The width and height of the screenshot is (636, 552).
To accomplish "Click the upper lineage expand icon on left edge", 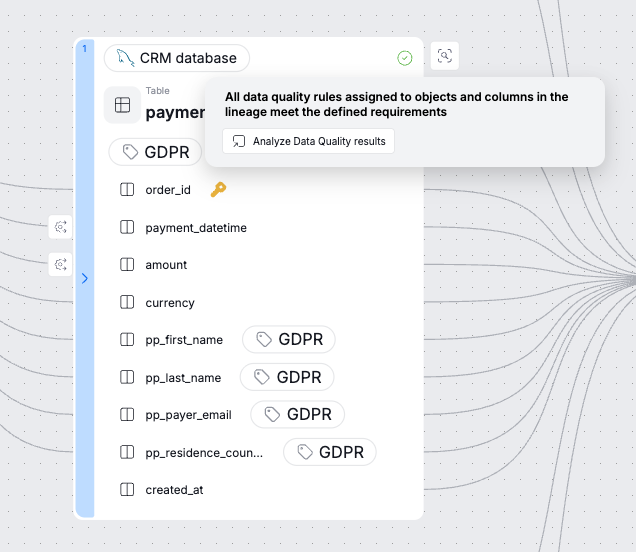I will coord(61,228).
